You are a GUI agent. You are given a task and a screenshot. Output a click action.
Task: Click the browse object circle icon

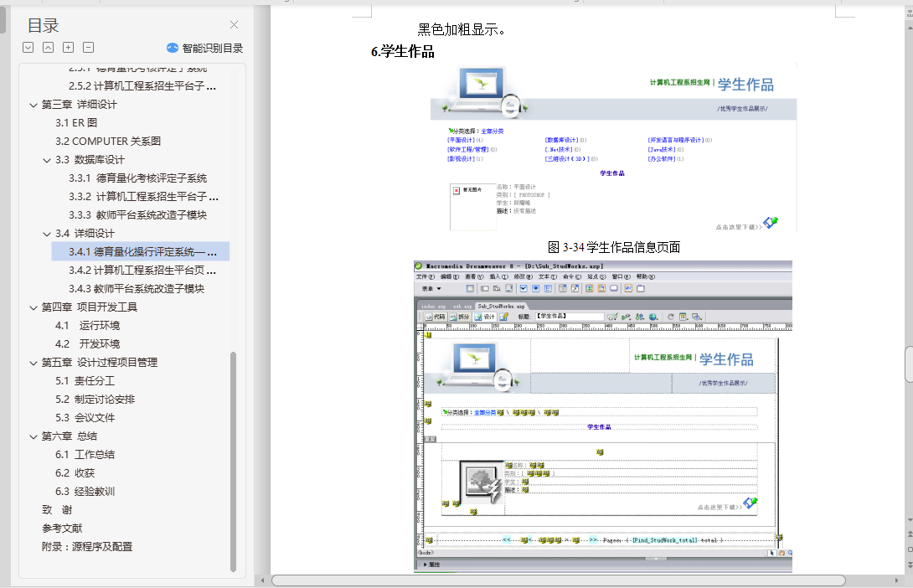910,549
